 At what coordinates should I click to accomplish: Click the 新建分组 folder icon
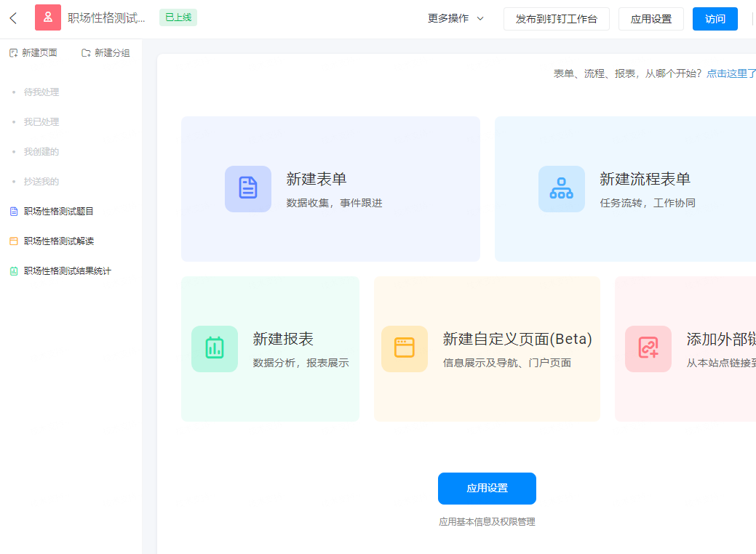[x=86, y=53]
